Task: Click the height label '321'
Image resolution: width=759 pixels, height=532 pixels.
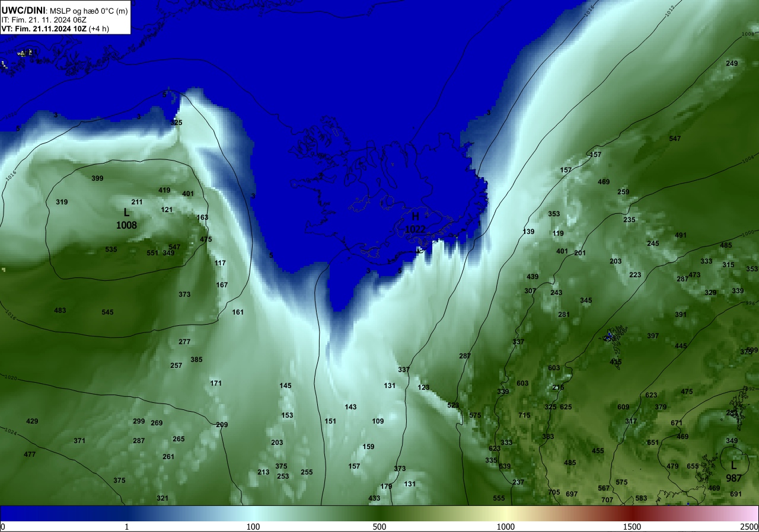Action: click(x=162, y=498)
